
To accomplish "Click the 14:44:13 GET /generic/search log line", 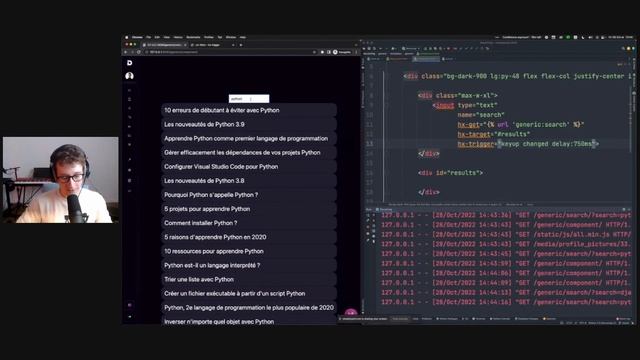I will click(x=506, y=293).
